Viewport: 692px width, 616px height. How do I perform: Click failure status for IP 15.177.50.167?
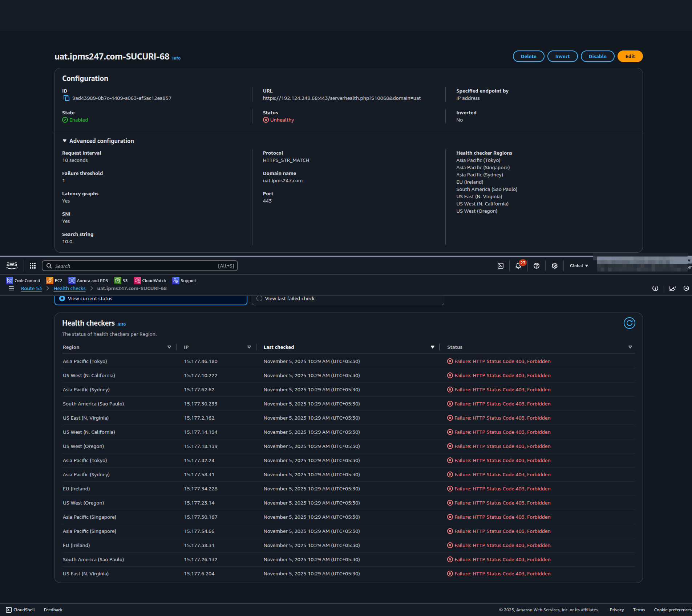[499, 517]
